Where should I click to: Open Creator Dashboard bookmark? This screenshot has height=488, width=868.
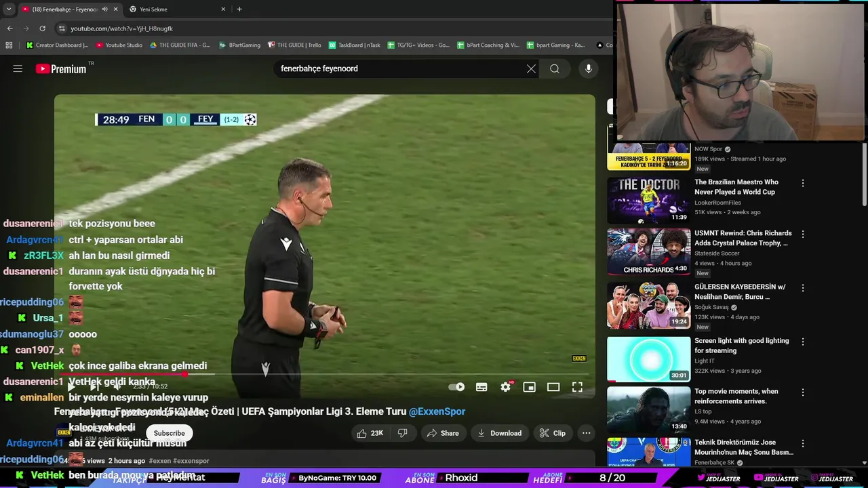(x=57, y=45)
